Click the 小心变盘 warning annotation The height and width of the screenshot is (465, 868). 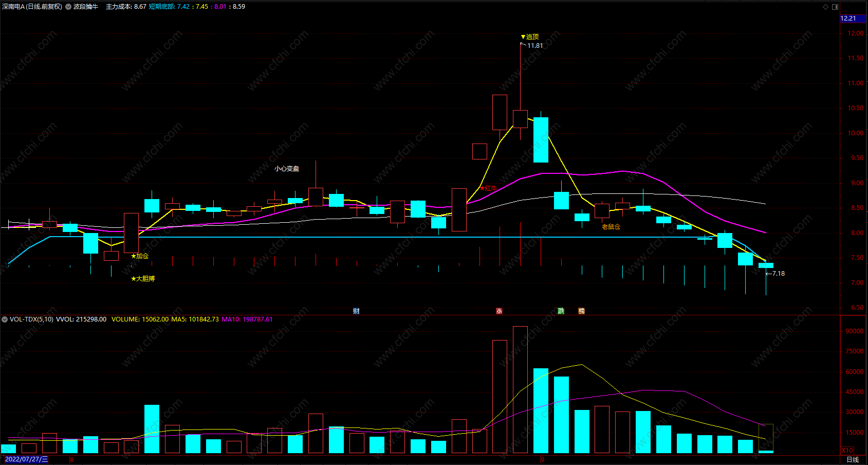coord(287,169)
